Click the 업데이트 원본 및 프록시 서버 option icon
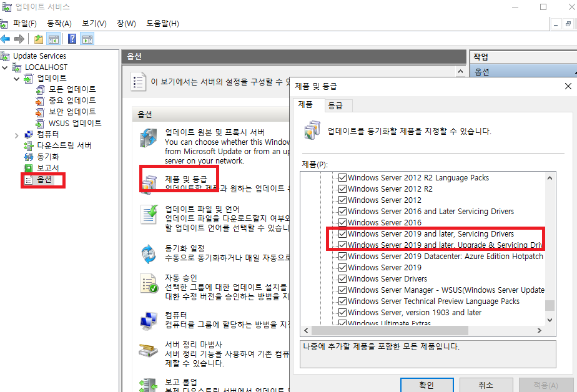 point(149,139)
